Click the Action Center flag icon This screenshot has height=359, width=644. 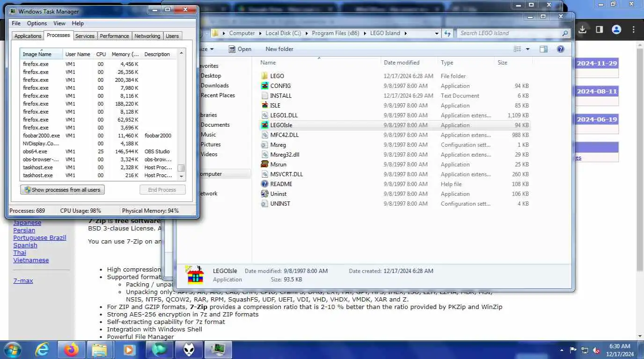[x=573, y=350]
